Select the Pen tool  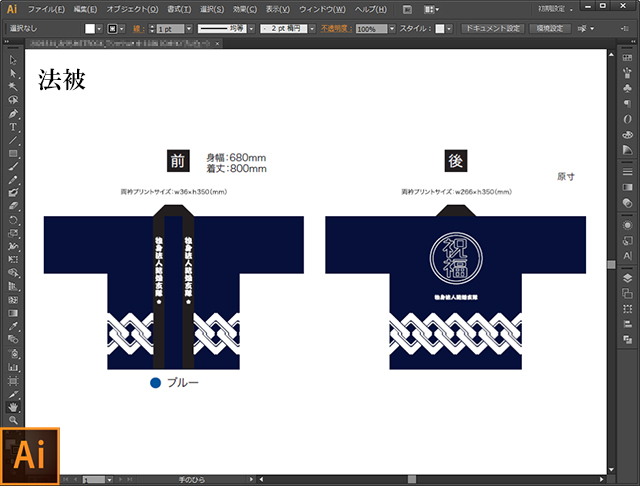[13, 114]
